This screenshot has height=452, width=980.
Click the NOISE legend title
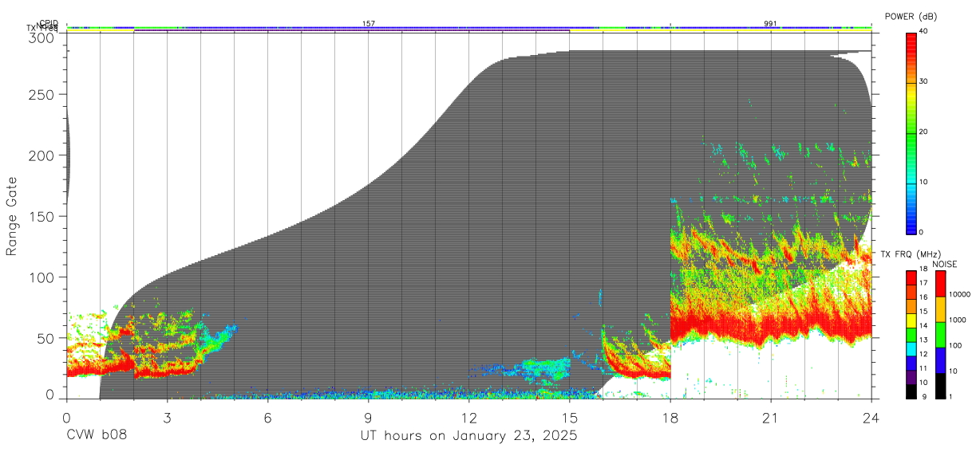coord(944,264)
